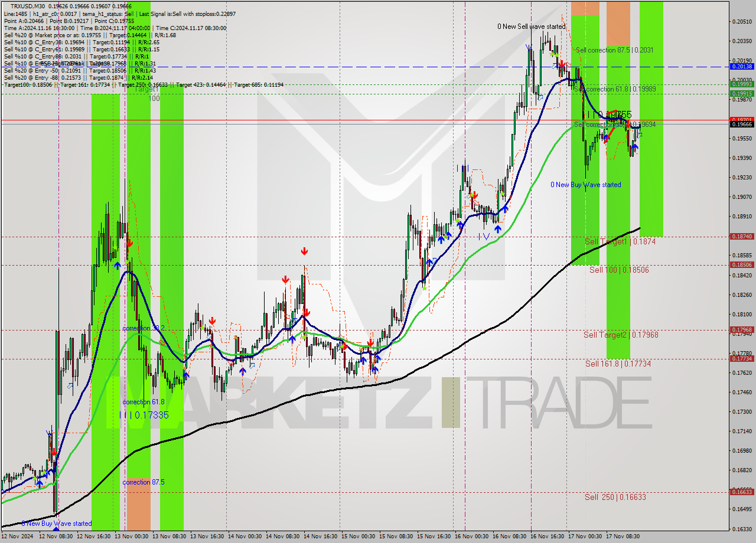Select the '16 Nov 08:30' time label

(x=509, y=537)
